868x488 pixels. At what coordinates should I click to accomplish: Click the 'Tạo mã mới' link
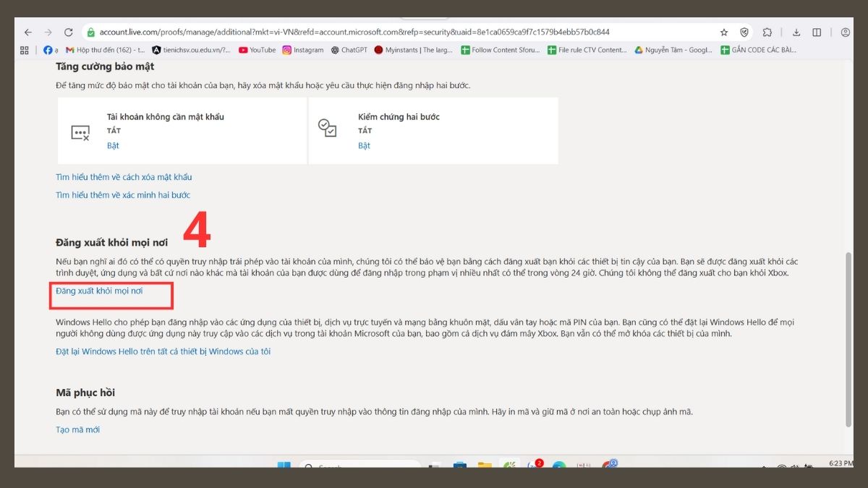78,429
